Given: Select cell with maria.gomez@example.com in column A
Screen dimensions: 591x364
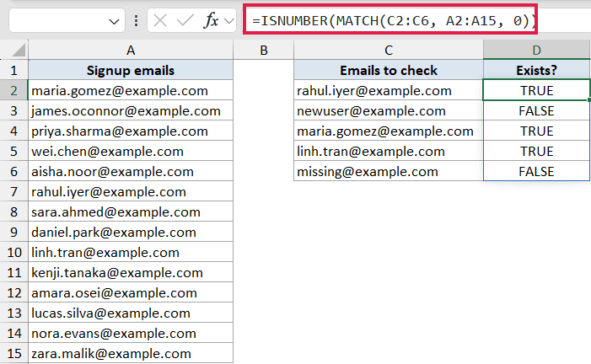Looking at the screenshot, I should click(x=131, y=90).
